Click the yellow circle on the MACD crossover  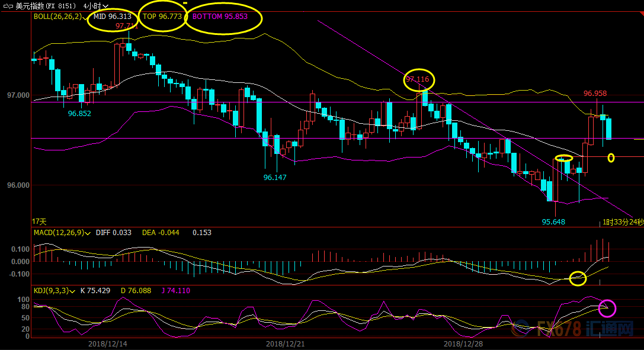pyautogui.click(x=578, y=278)
